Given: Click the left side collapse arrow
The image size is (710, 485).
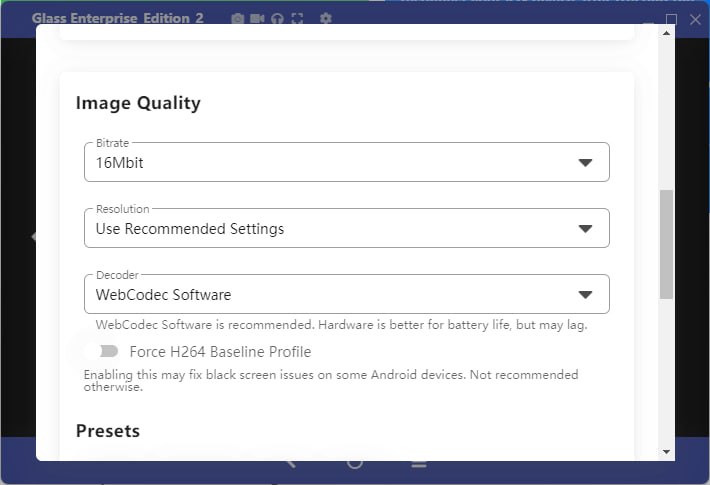Looking at the screenshot, I should [33, 236].
